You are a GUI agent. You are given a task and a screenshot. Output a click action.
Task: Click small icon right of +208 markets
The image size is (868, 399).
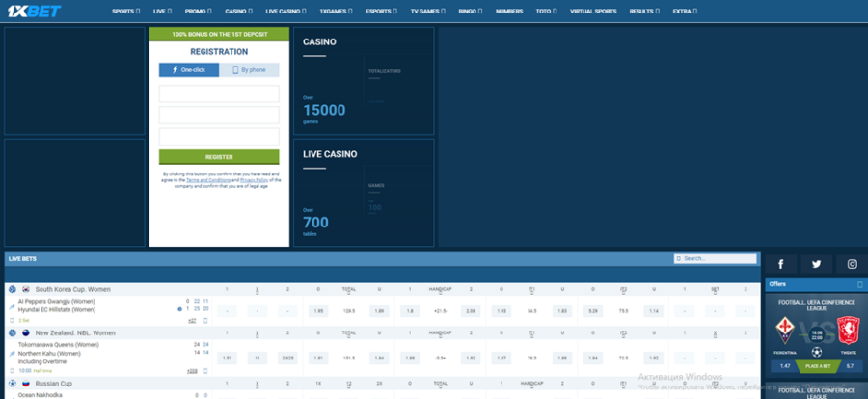click(x=205, y=371)
